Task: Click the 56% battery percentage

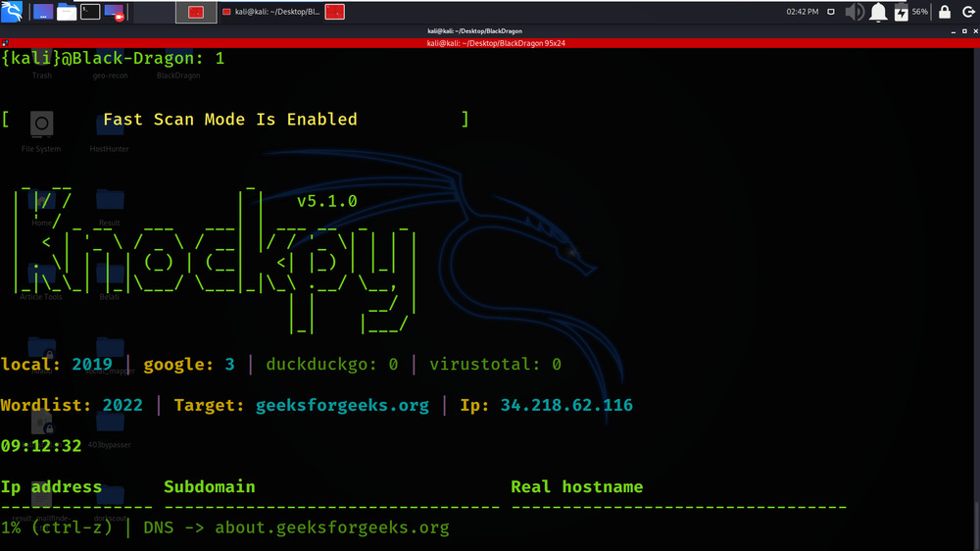Action: tap(920, 11)
